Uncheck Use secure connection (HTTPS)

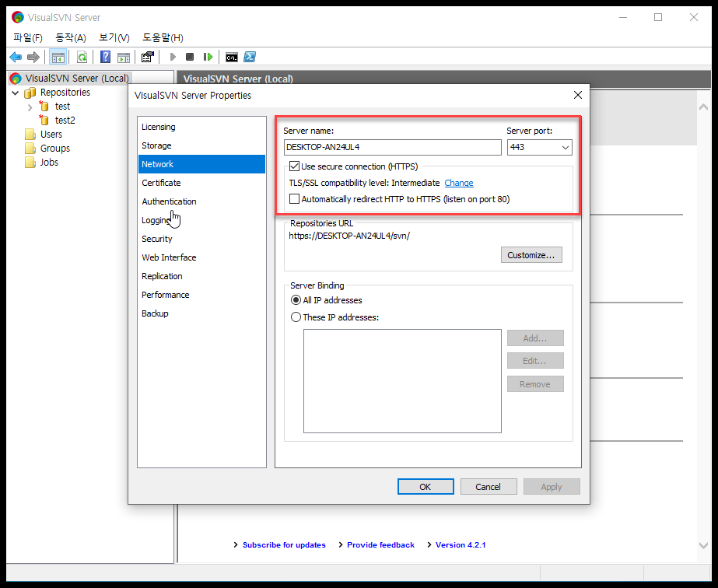295,166
